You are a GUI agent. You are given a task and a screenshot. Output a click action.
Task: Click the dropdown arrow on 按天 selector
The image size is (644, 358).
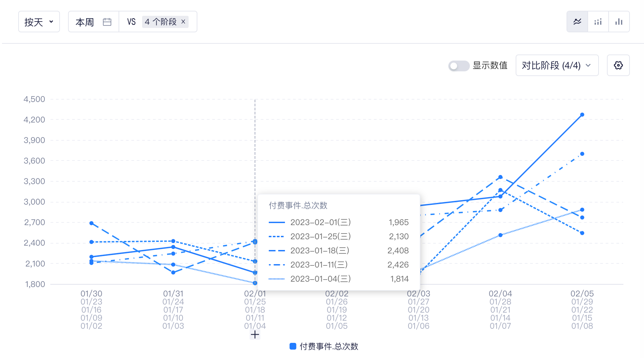tap(51, 22)
